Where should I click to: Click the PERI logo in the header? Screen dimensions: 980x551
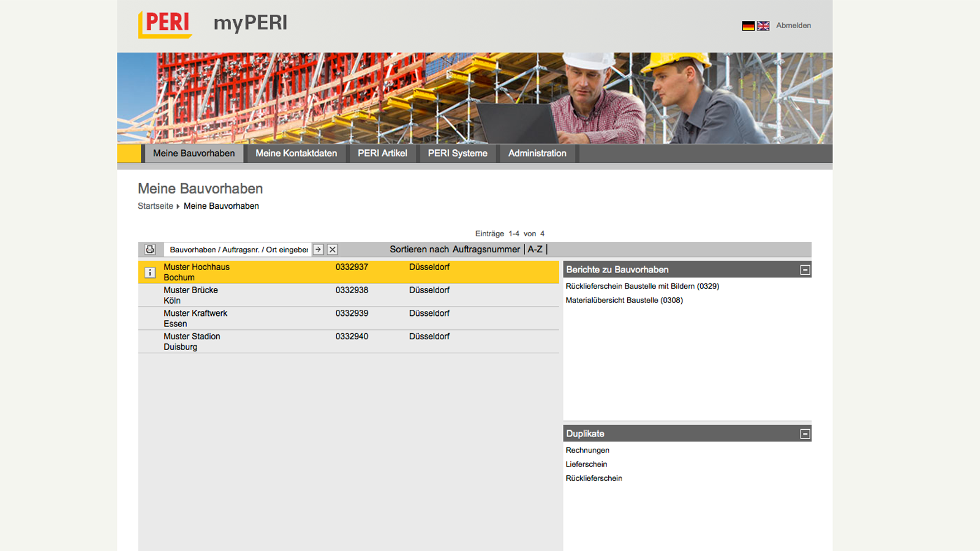tap(164, 23)
